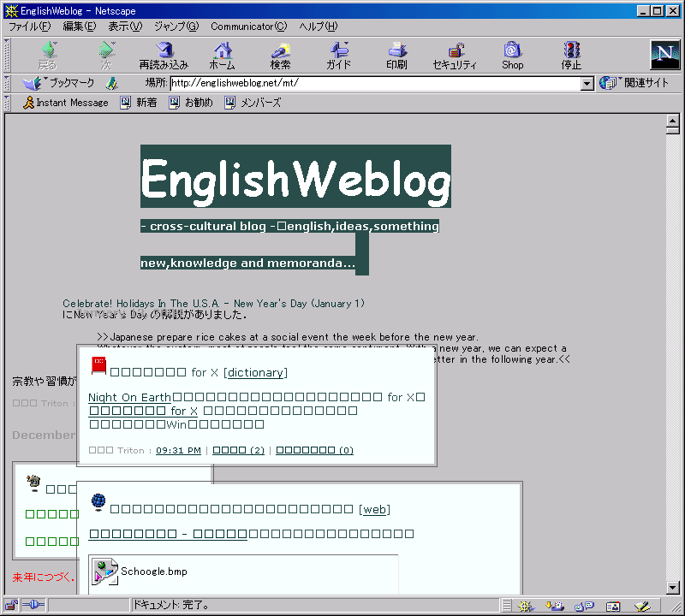Follow the Night On Earth link
Viewport: 685px width, 616px height.
[129, 397]
